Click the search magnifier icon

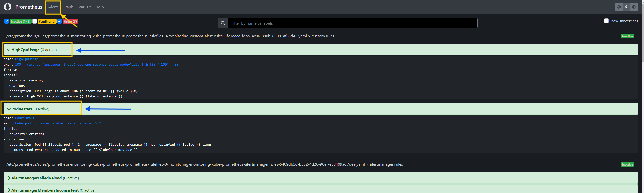click(x=223, y=23)
